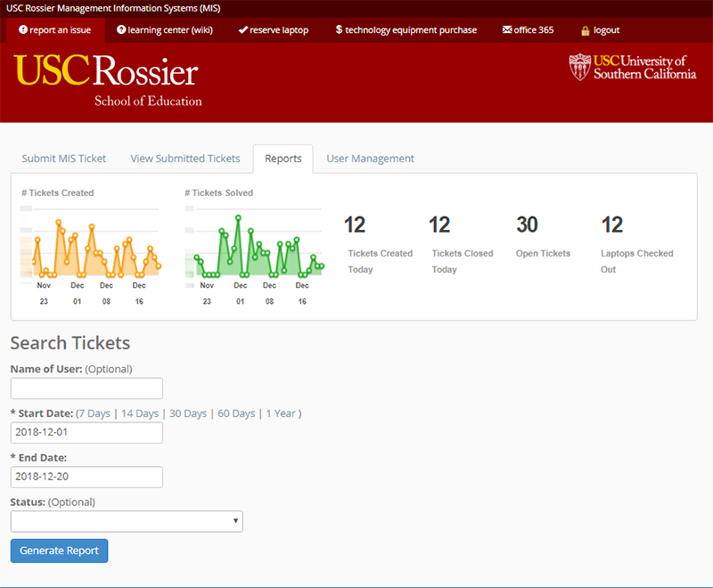Switch to the Submit MIS Ticket tab

click(64, 159)
